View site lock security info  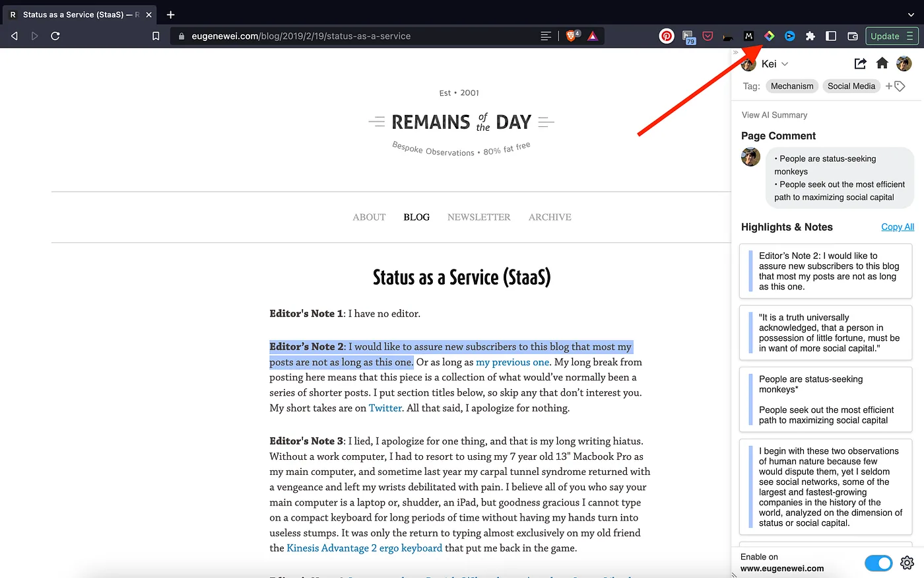(x=181, y=36)
